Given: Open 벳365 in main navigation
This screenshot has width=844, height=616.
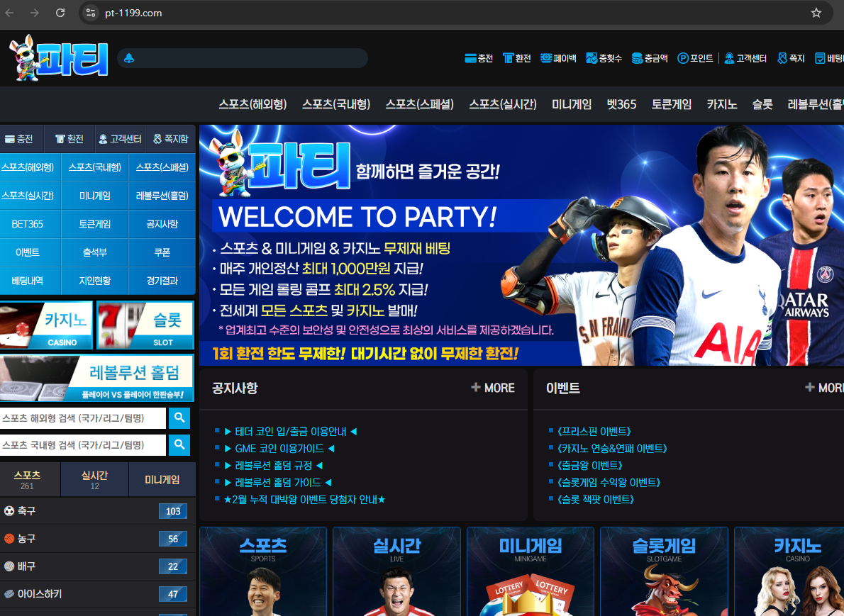Looking at the screenshot, I should pyautogui.click(x=622, y=104).
